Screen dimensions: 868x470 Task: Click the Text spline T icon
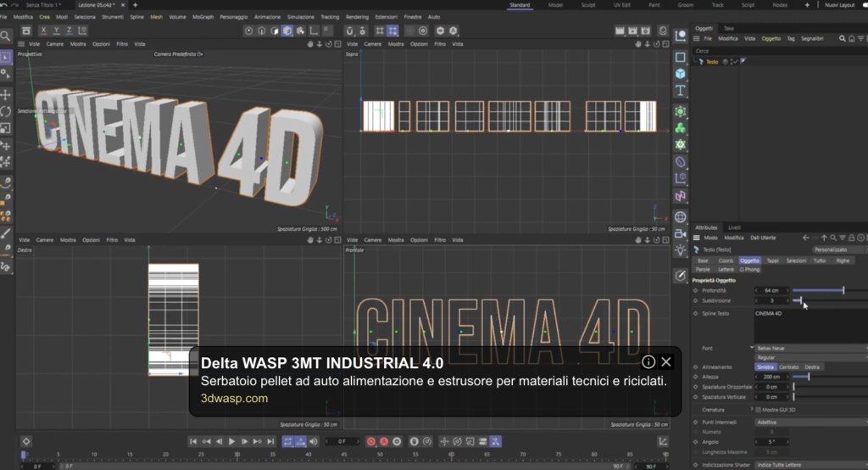(x=681, y=90)
